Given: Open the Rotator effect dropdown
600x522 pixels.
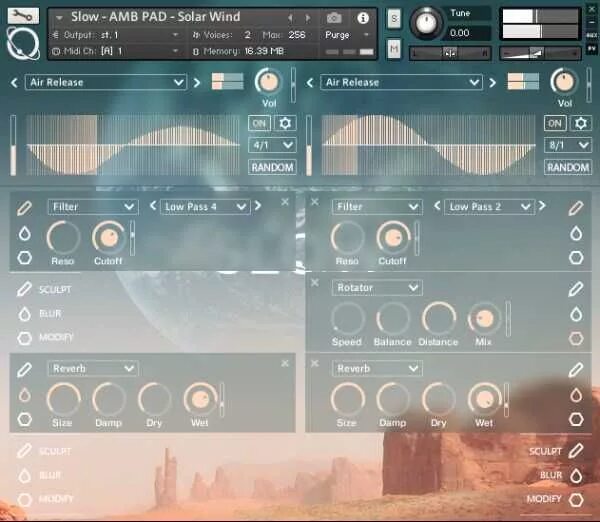Looking at the screenshot, I should 377,287.
